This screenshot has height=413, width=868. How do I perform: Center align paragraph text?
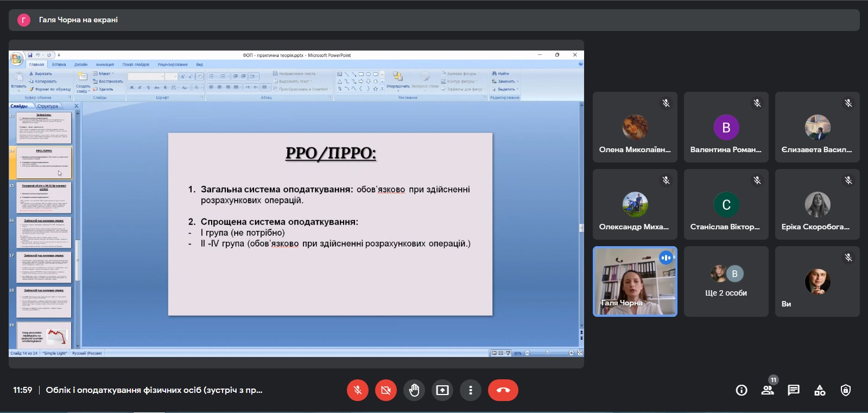coord(220,87)
